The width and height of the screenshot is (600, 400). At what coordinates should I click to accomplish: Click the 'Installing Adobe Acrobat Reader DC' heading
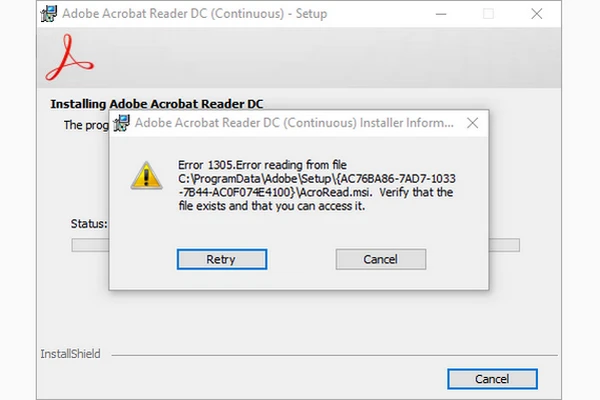click(x=157, y=104)
